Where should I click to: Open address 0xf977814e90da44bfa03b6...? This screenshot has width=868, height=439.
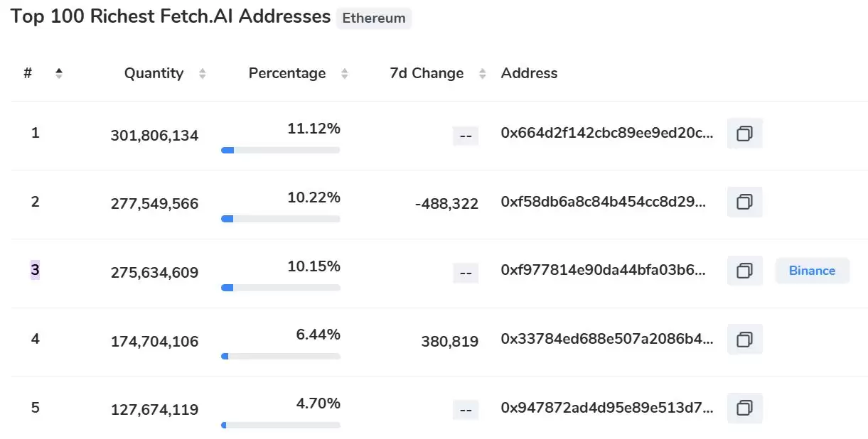pos(604,270)
